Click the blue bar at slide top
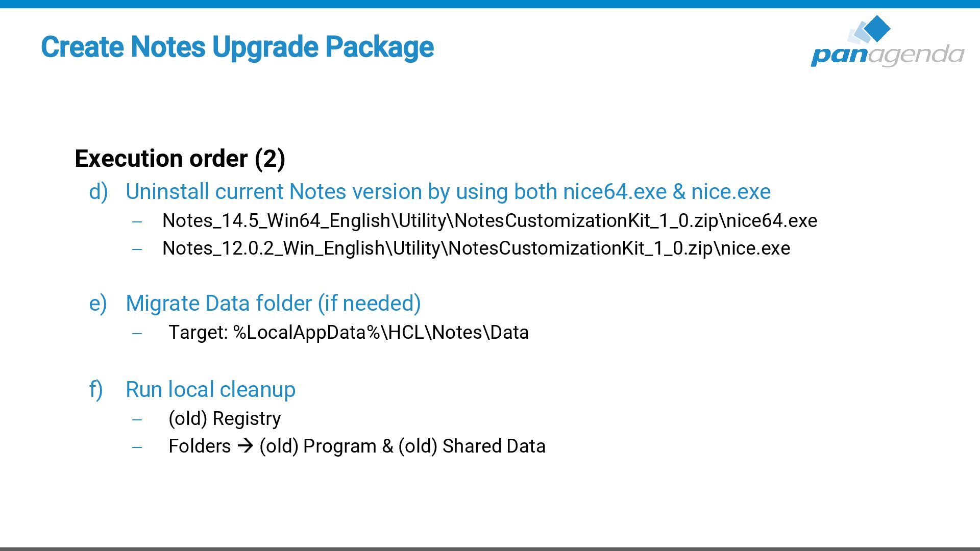Screen dimensions: 980x551 pos(490,4)
